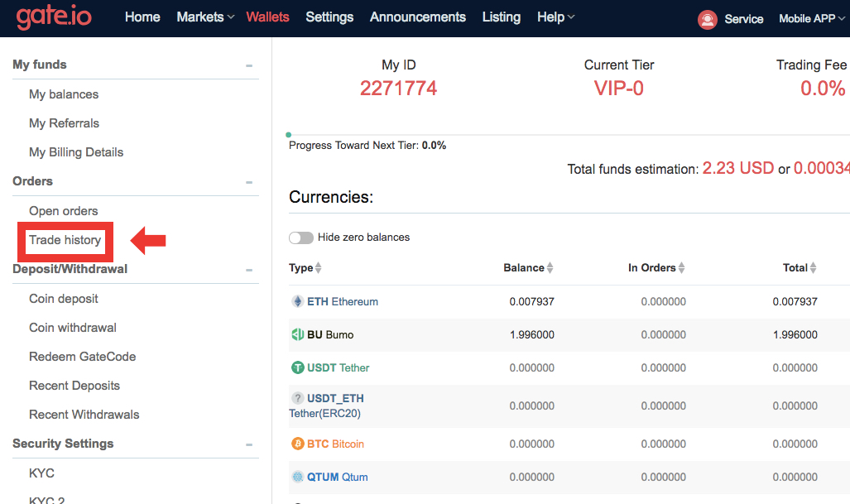Click the BU balance value 1.996000
This screenshot has height=504, width=850.
click(532, 334)
